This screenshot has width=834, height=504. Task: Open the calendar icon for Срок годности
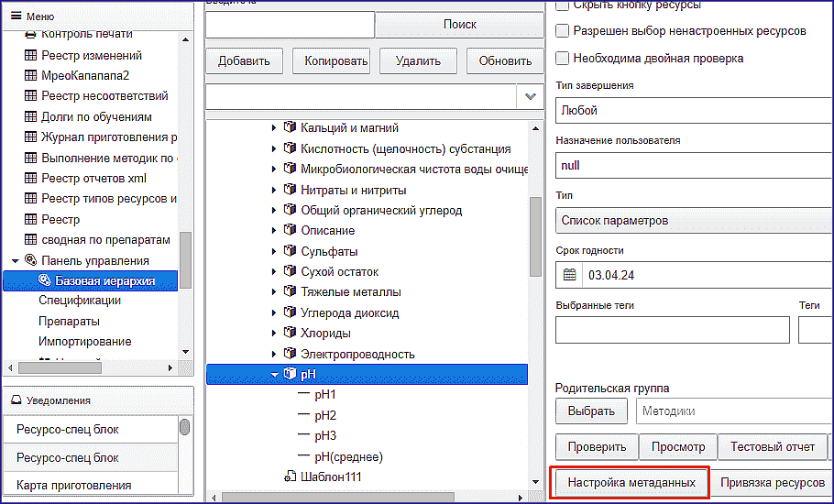tap(570, 275)
